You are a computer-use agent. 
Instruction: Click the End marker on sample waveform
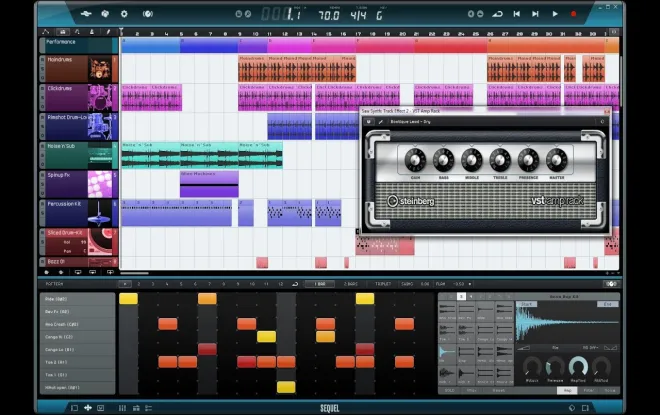click(607, 304)
